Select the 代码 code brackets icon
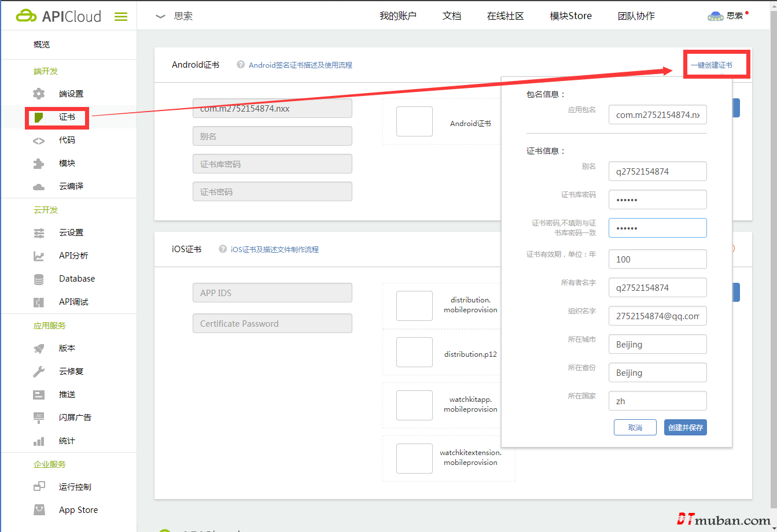 pos(39,141)
